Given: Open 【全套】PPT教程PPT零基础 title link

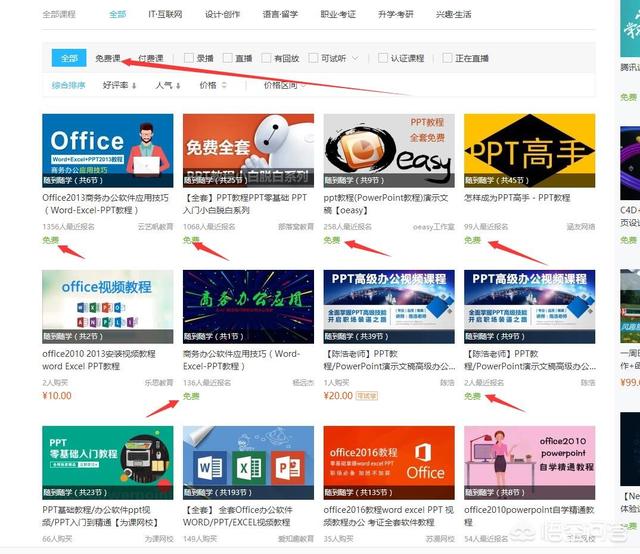Looking at the screenshot, I should click(x=245, y=204).
